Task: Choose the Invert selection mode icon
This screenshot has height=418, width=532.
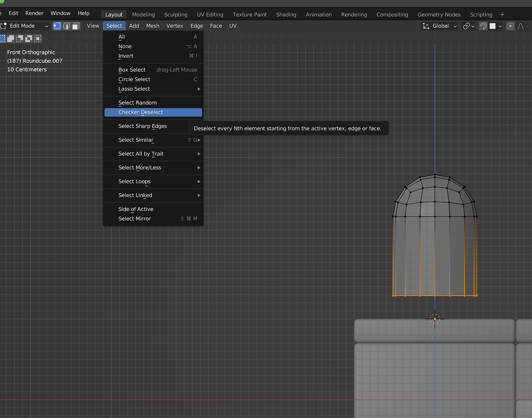Action: [29, 39]
